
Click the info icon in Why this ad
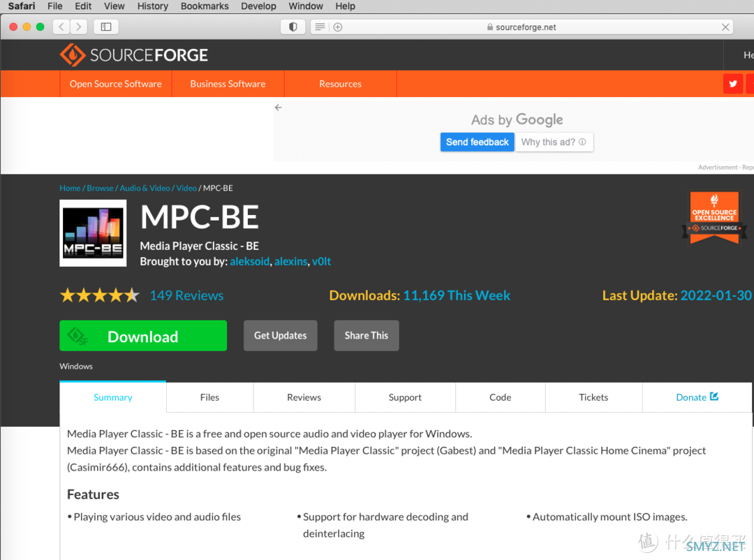[582, 142]
